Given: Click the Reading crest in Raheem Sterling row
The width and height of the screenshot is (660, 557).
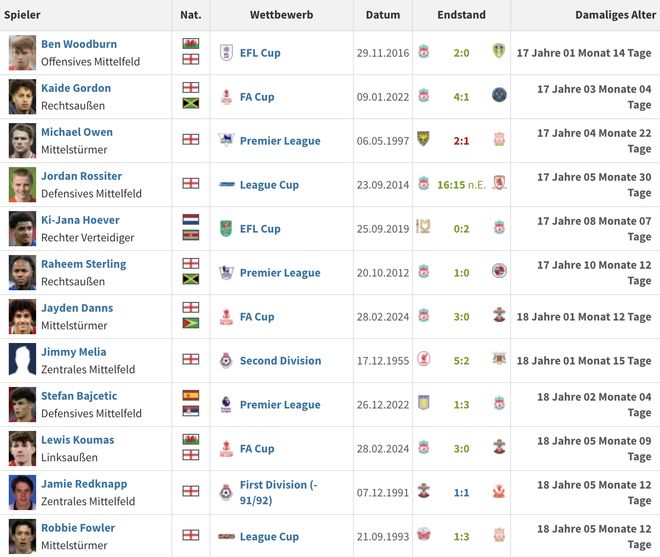Looking at the screenshot, I should click(x=499, y=271).
